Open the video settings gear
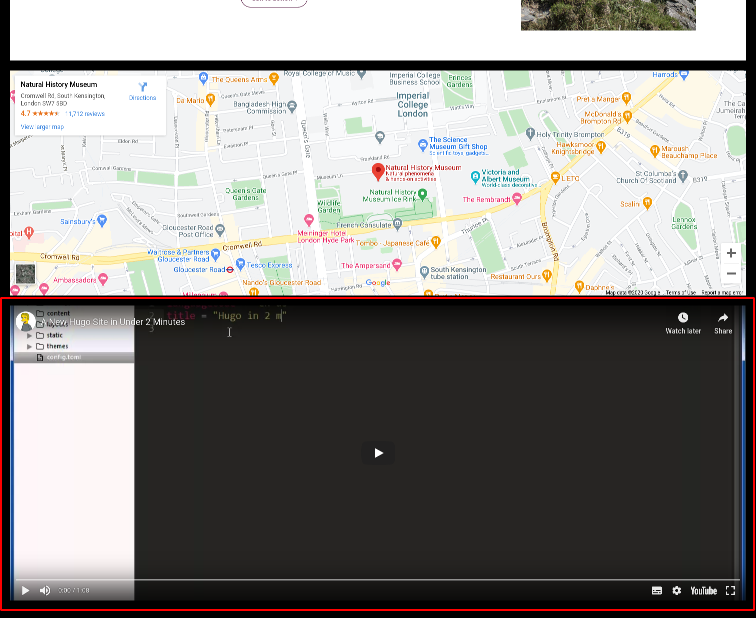Screen dimensions: 756x618 (677, 591)
